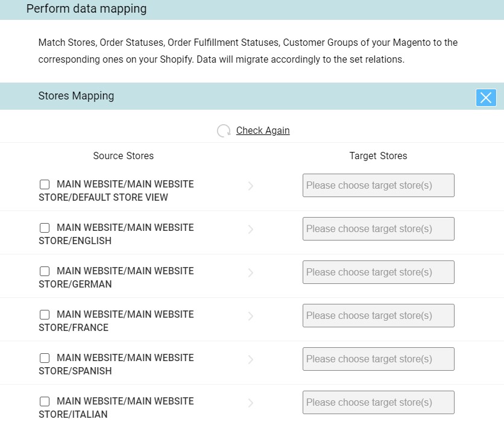Tick the English store checkbox
Screen dimensions: 504x425
[45, 228]
